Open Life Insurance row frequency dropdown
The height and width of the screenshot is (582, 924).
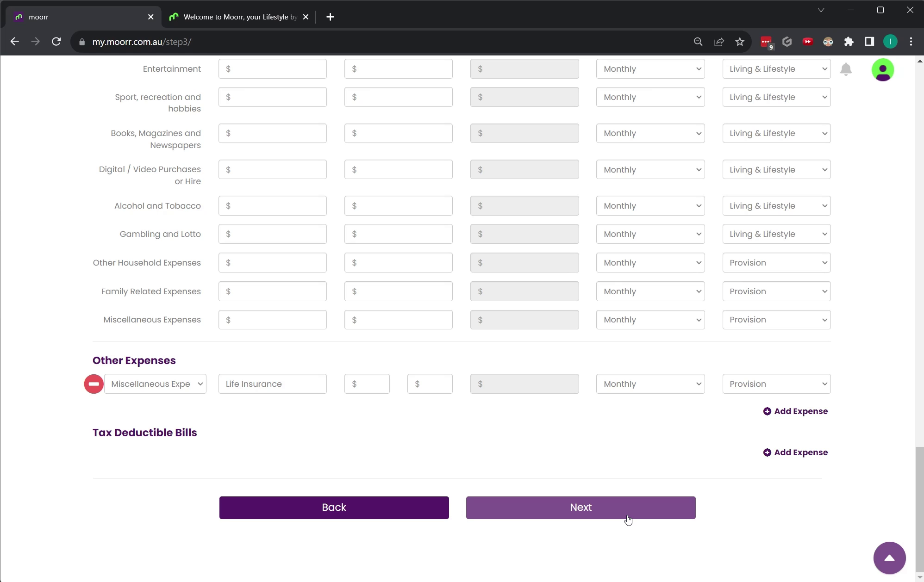pos(650,384)
